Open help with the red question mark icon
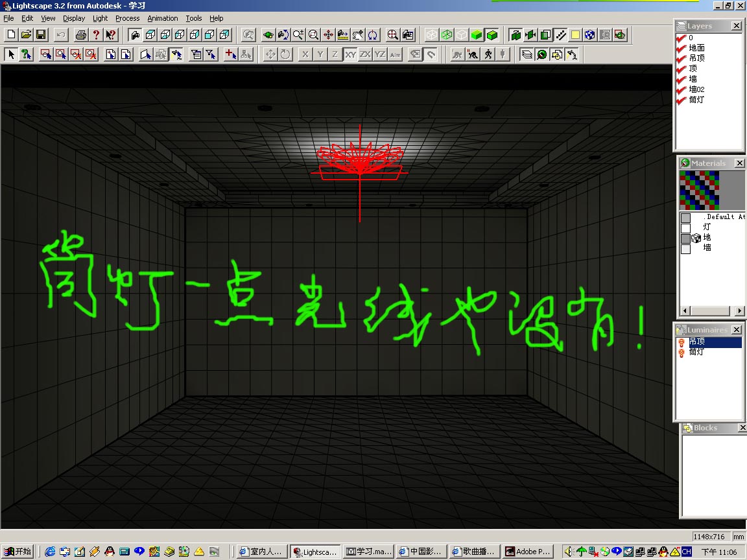The image size is (747, 560). click(96, 35)
